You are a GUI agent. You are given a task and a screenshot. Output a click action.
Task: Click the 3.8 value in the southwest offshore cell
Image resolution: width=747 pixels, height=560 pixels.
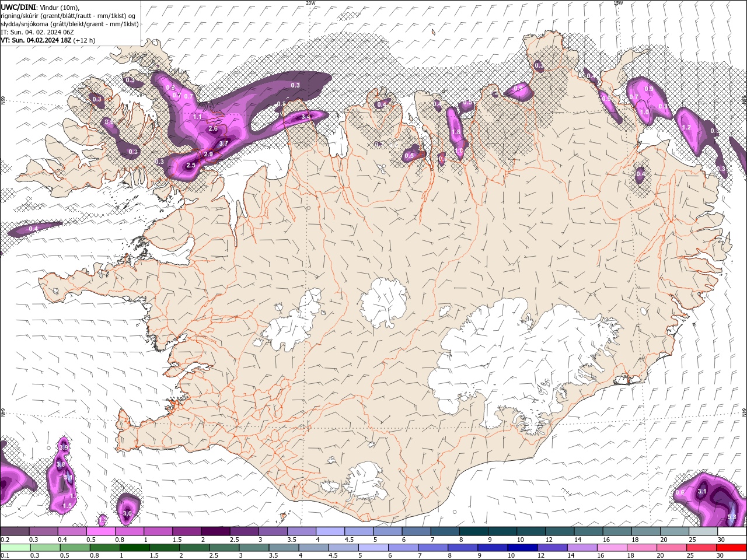pyautogui.click(x=60, y=464)
